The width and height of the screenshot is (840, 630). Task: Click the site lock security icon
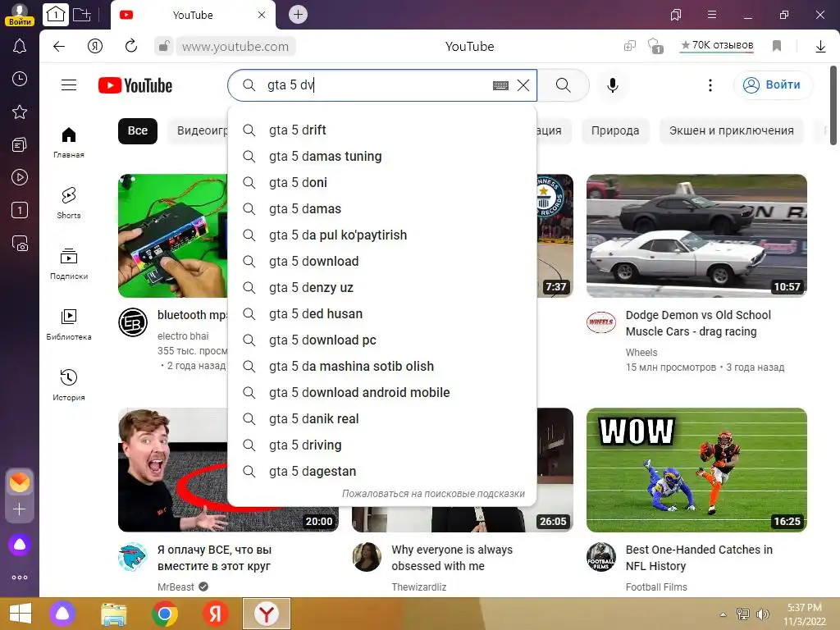click(164, 46)
